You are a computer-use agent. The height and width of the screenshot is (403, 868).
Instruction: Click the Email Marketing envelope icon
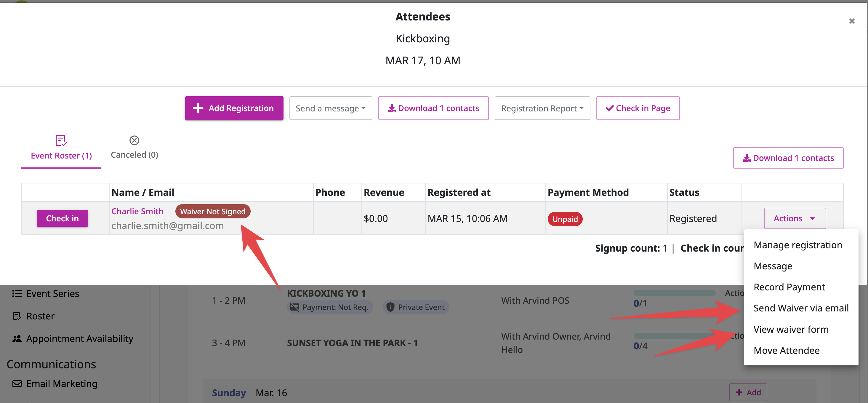tap(17, 384)
